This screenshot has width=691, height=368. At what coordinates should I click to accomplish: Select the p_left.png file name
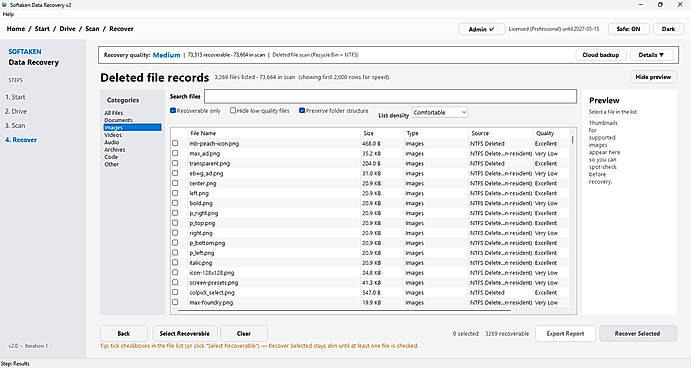202,253
